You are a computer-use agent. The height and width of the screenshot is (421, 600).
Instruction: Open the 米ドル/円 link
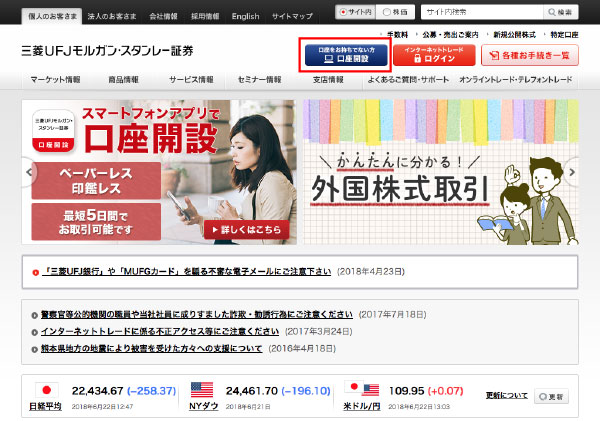click(x=362, y=406)
